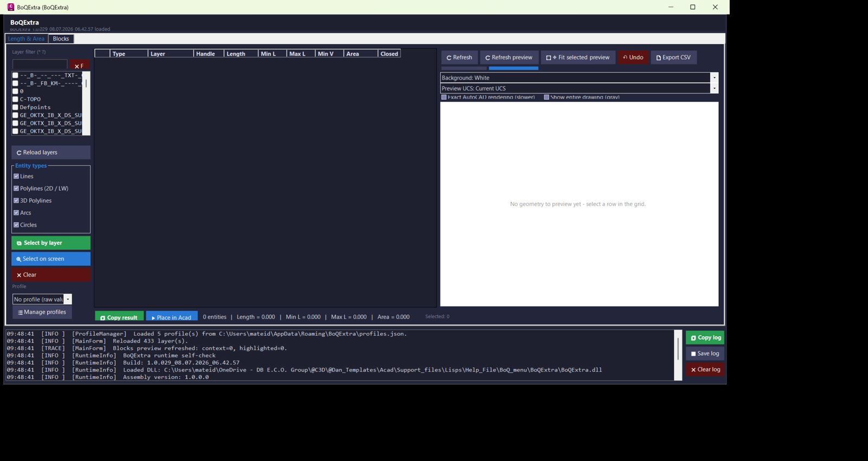The image size is (868, 461).
Task: Click the Closed column header
Action: click(390, 54)
